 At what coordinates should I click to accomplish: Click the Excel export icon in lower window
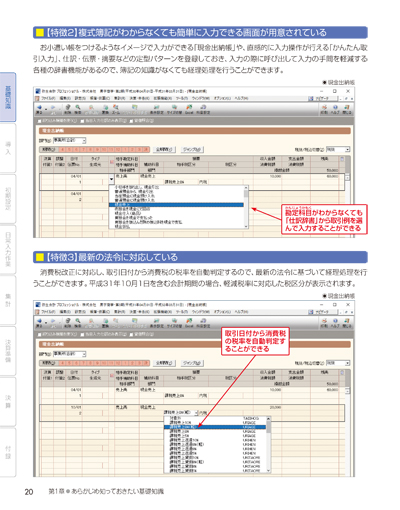point(189,322)
